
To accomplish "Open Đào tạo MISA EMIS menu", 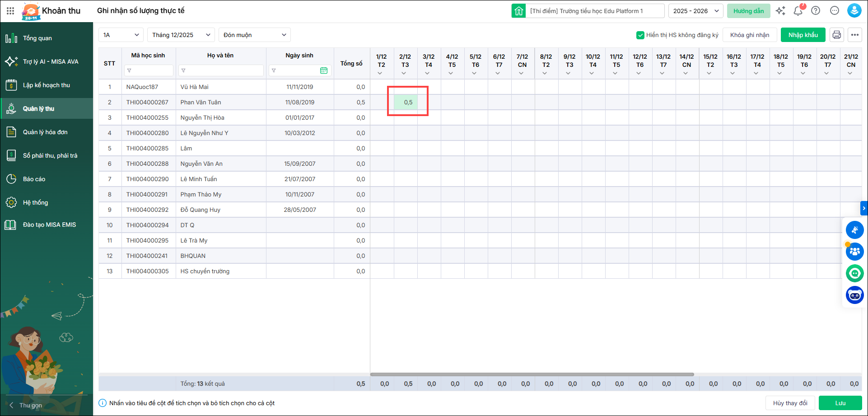I will (47, 224).
